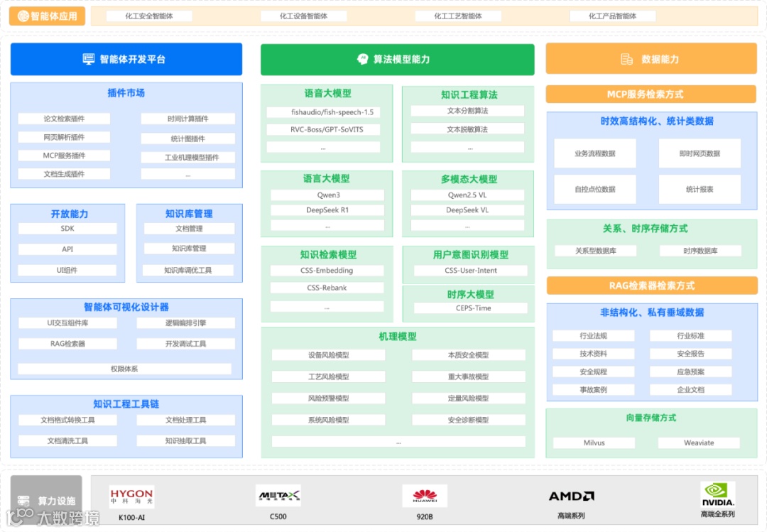Click the RAG检索器检索方式 orange bar
This screenshot has height=532, width=767.
point(651,286)
